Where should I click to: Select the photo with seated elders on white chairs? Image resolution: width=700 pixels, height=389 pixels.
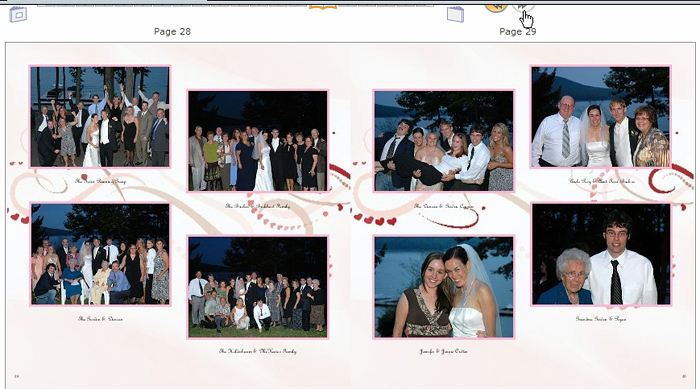[x=100, y=254]
